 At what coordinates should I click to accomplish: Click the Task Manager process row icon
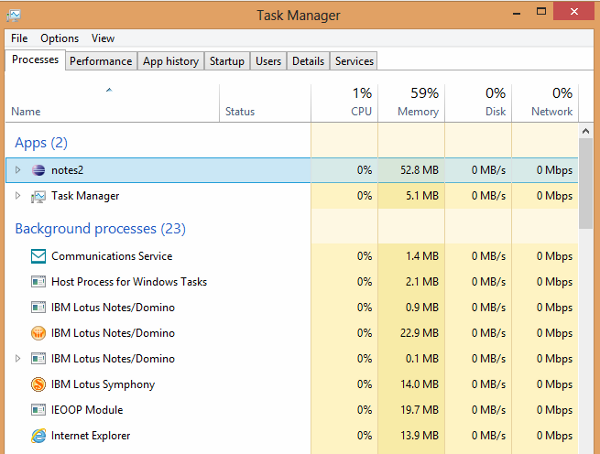(38, 196)
